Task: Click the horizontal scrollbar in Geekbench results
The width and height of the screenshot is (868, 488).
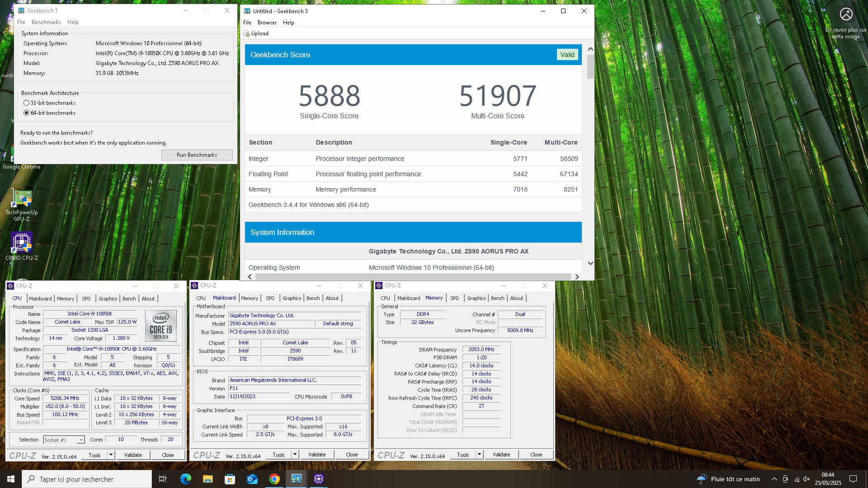Action: [x=413, y=277]
